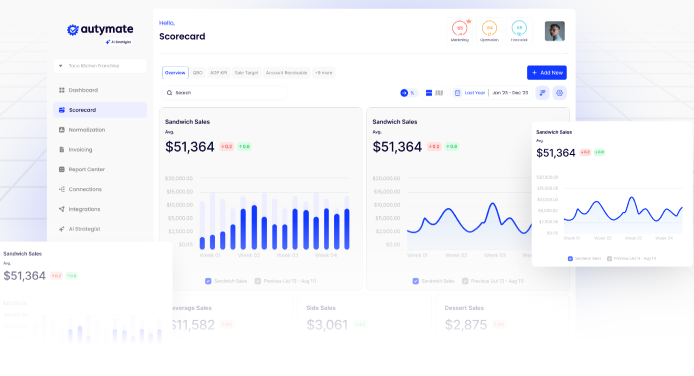
Task: Expand the +9 more tabs
Action: coord(324,73)
